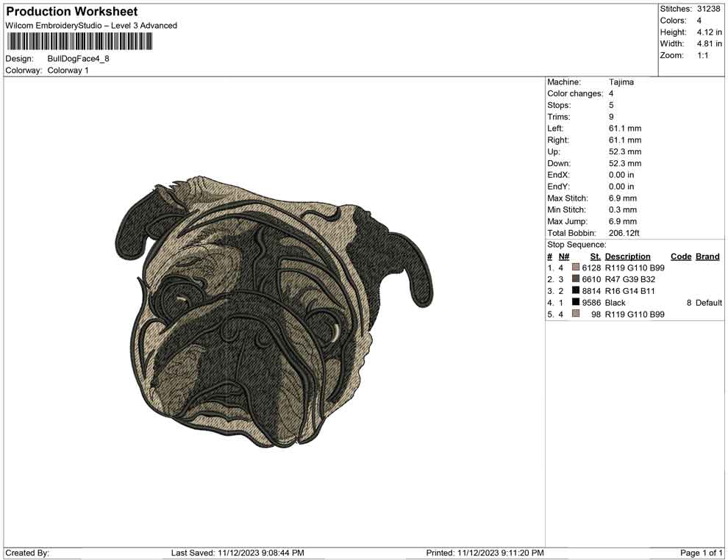This screenshot has width=728, height=560.
Task: Click 'Printed: 11/12/2023 9:11:20 PM'
Action: [485, 553]
